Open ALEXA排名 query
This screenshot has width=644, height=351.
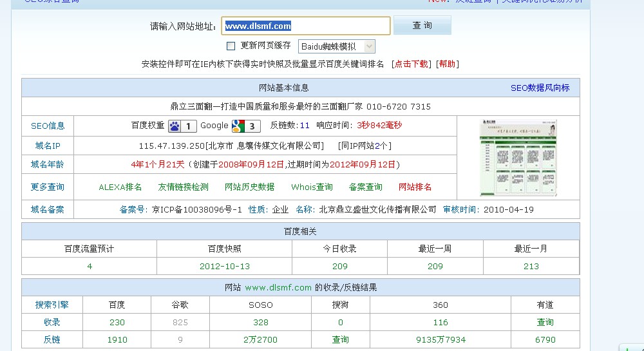120,187
